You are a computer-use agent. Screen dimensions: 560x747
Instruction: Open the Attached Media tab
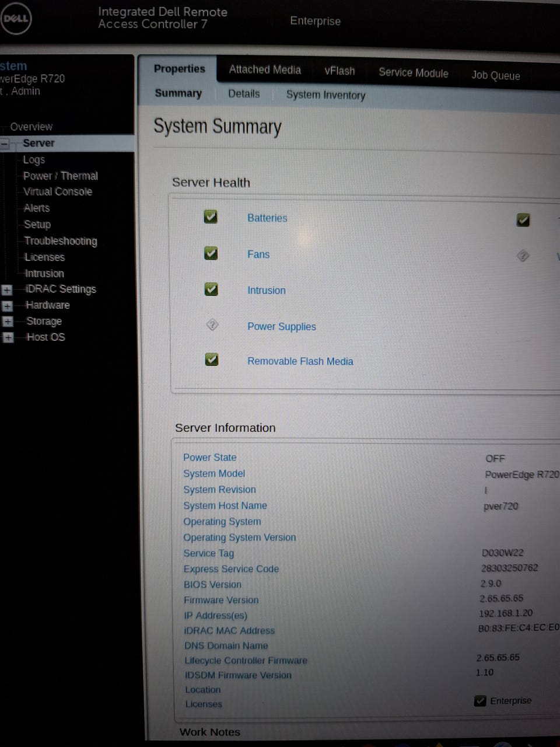pyautogui.click(x=265, y=70)
